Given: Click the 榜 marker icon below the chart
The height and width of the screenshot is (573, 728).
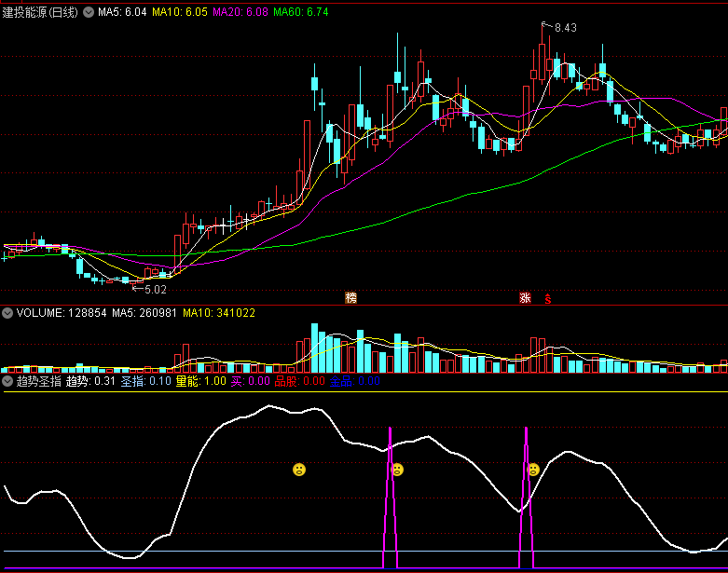Looking at the screenshot, I should (351, 297).
